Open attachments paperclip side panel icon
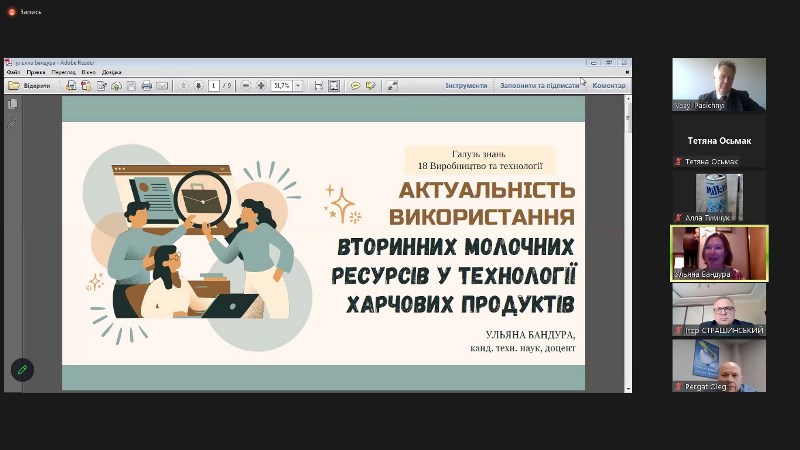 tap(13, 123)
